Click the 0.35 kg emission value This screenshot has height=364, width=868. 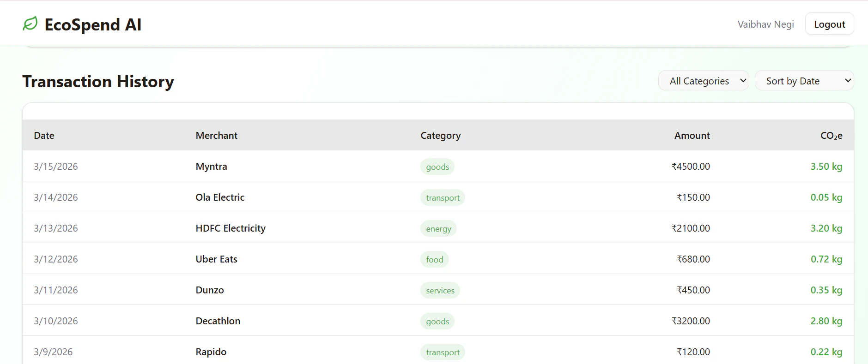(x=826, y=290)
